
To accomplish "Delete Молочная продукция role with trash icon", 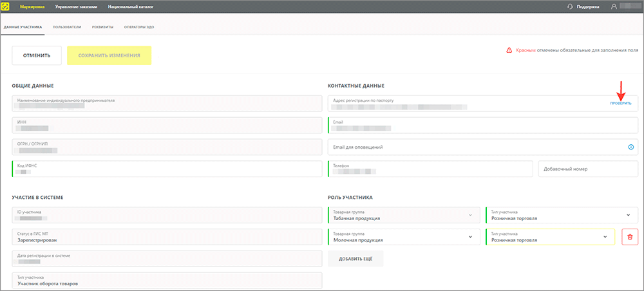I will 630,237.
